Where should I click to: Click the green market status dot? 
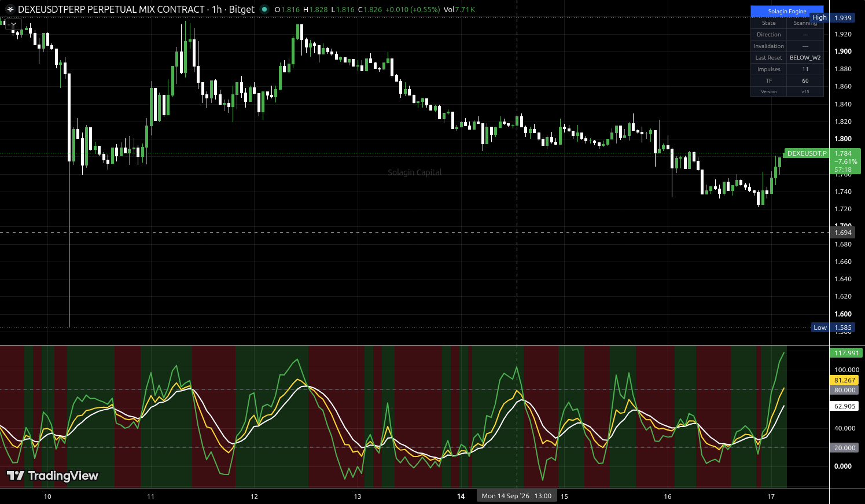264,9
